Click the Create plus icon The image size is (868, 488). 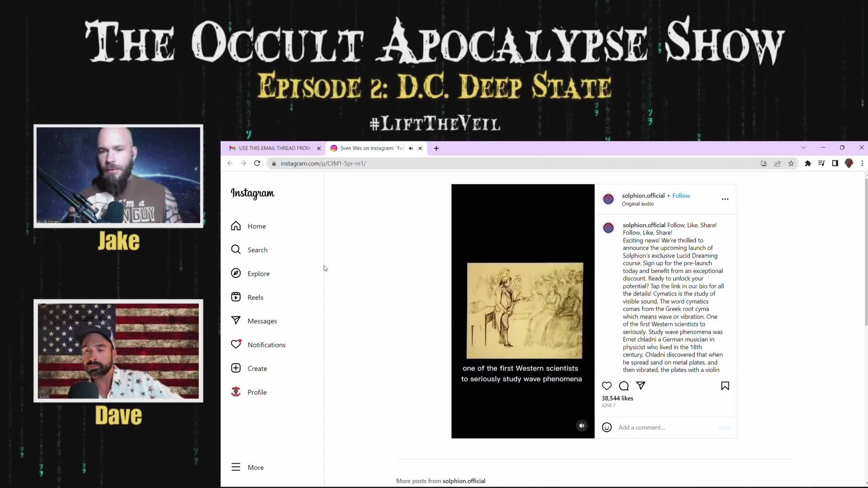coord(236,368)
